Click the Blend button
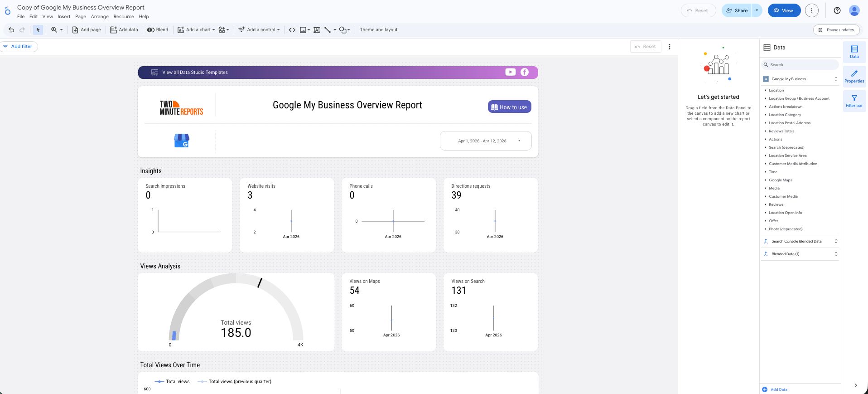Screen dimensions: 868x394 [158, 30]
